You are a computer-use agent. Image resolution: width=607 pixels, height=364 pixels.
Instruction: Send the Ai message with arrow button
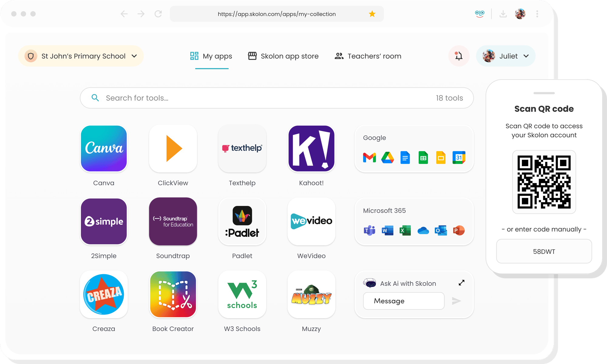coord(456,301)
